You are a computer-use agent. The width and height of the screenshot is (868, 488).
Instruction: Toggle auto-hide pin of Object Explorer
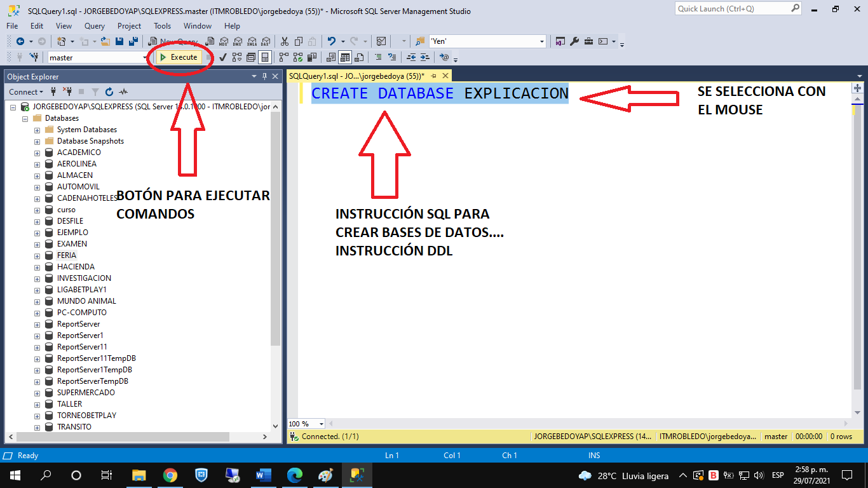[264, 76]
